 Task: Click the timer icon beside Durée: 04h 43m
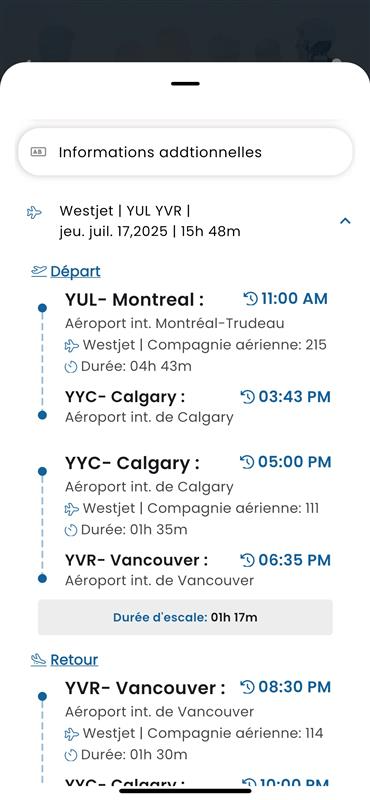[71, 367]
